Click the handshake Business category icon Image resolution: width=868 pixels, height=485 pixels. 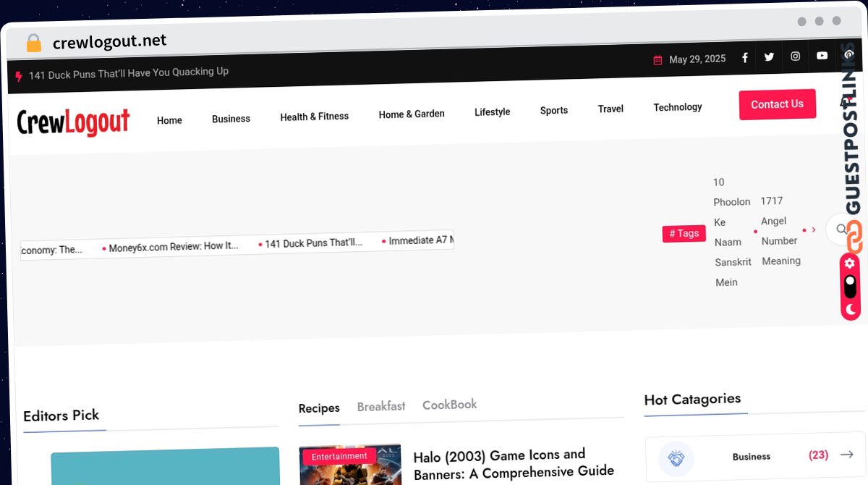[x=676, y=458]
